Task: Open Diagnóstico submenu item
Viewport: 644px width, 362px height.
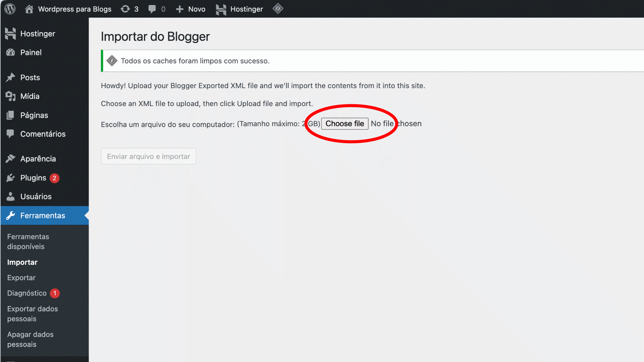Action: coord(27,293)
